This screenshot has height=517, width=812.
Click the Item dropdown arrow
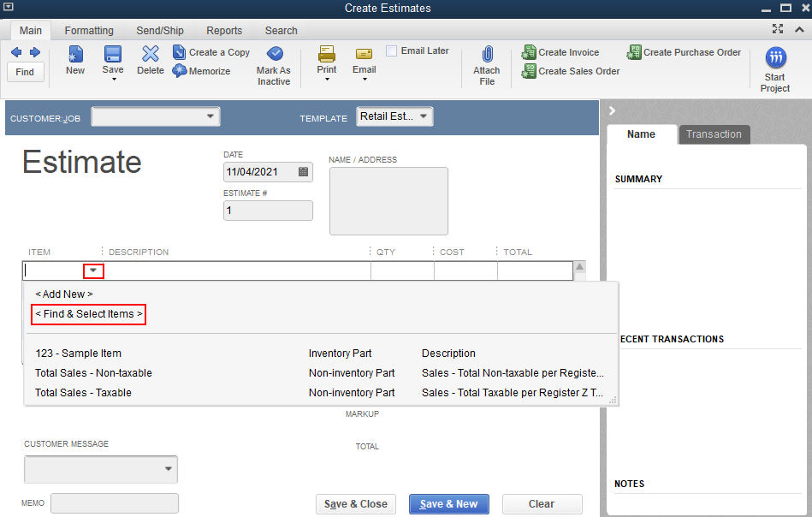93,270
